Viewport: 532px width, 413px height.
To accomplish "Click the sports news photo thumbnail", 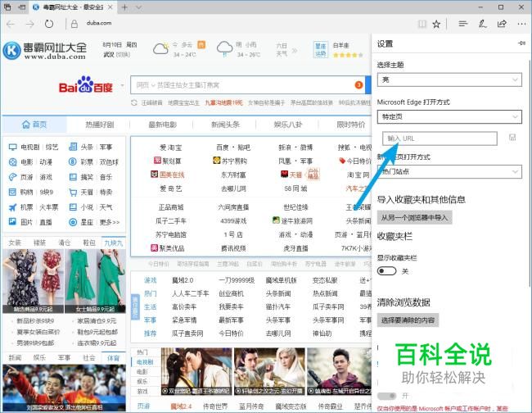I will (64, 388).
